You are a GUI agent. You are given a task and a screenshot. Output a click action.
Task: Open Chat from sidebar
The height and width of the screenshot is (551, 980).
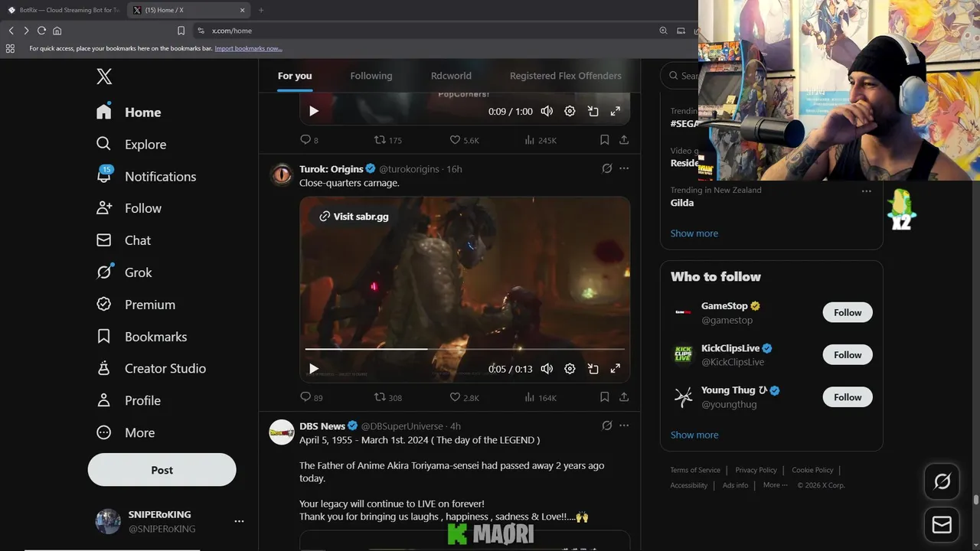point(123,240)
